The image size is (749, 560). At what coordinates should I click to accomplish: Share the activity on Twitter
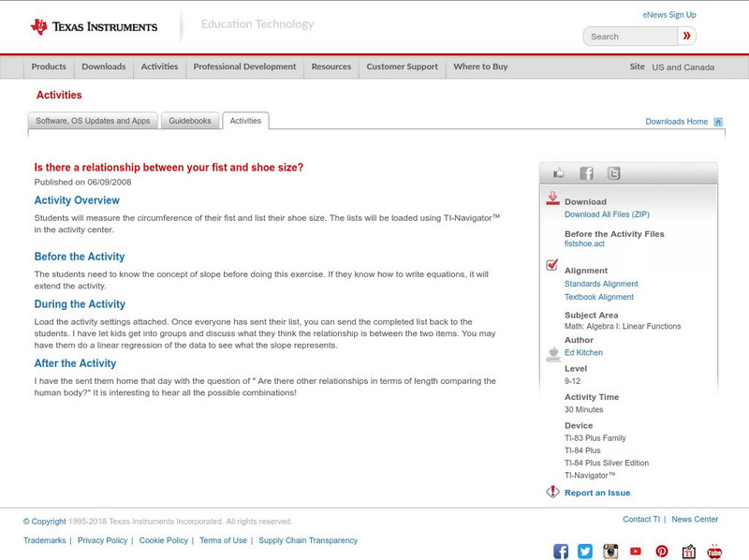click(x=614, y=172)
